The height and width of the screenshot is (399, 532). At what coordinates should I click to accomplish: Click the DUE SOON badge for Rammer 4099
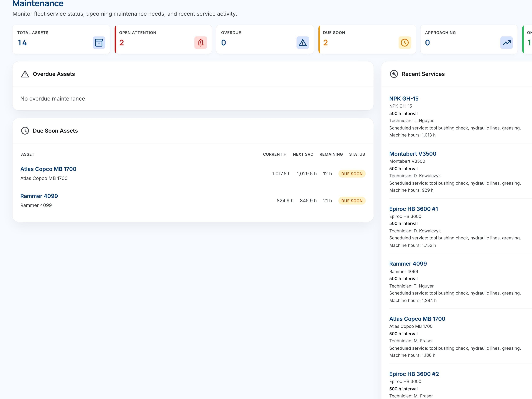point(352,201)
